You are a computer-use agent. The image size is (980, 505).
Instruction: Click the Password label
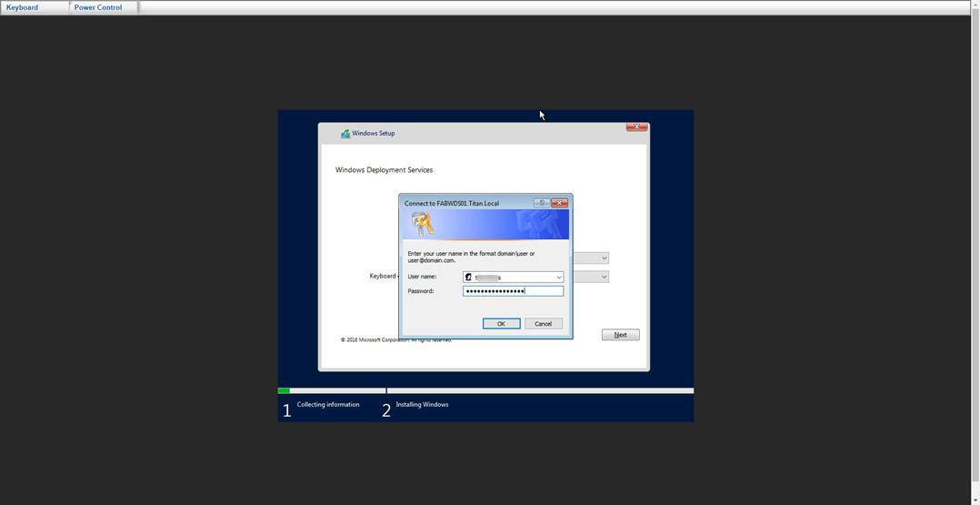pos(421,291)
